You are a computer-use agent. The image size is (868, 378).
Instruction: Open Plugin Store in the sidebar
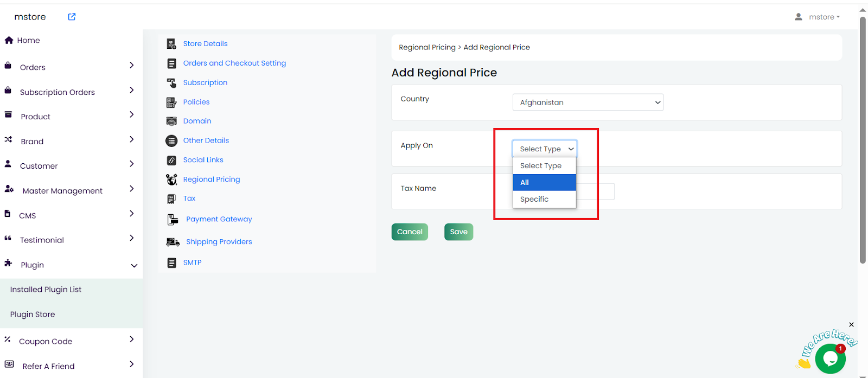point(33,315)
